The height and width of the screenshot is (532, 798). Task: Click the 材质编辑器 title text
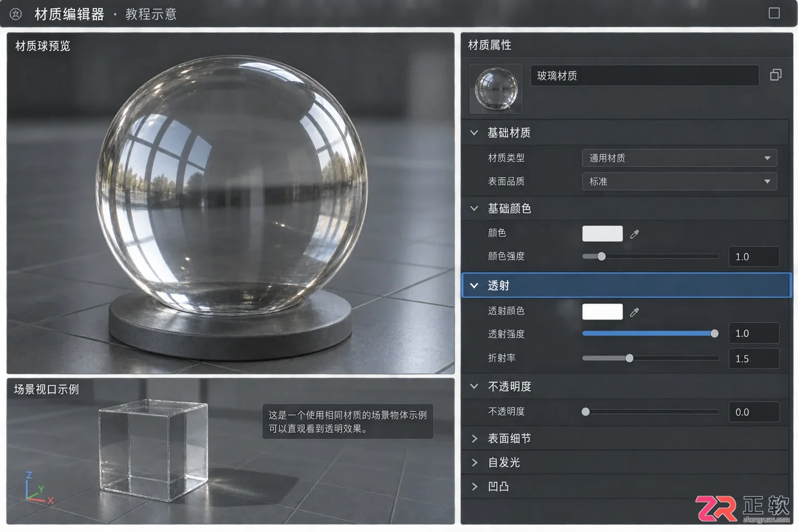(69, 14)
